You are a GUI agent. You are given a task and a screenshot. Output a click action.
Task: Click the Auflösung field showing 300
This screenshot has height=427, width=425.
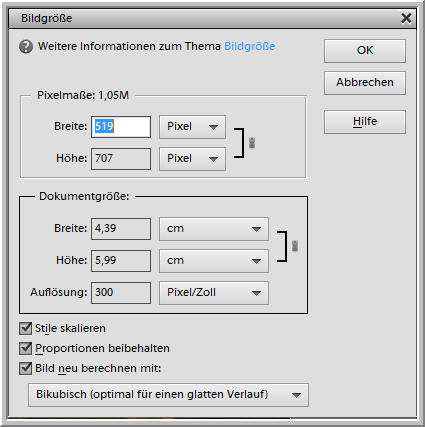click(121, 293)
